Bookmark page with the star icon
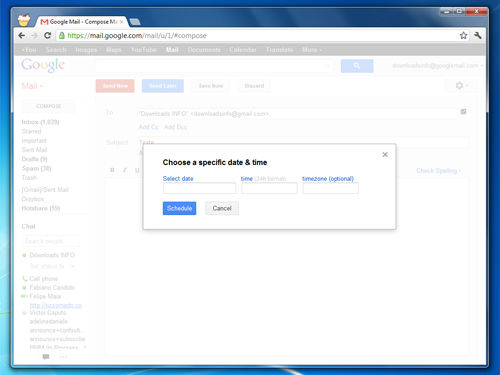 click(463, 35)
